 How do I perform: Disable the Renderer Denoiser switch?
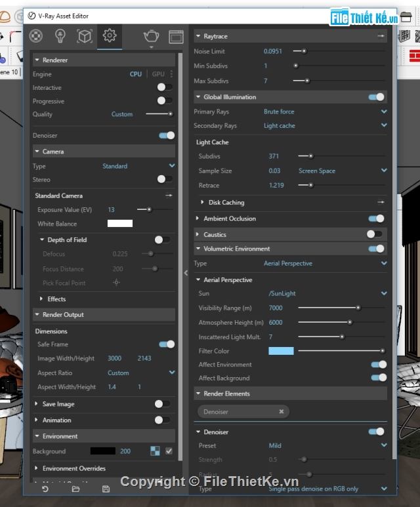[x=167, y=135]
